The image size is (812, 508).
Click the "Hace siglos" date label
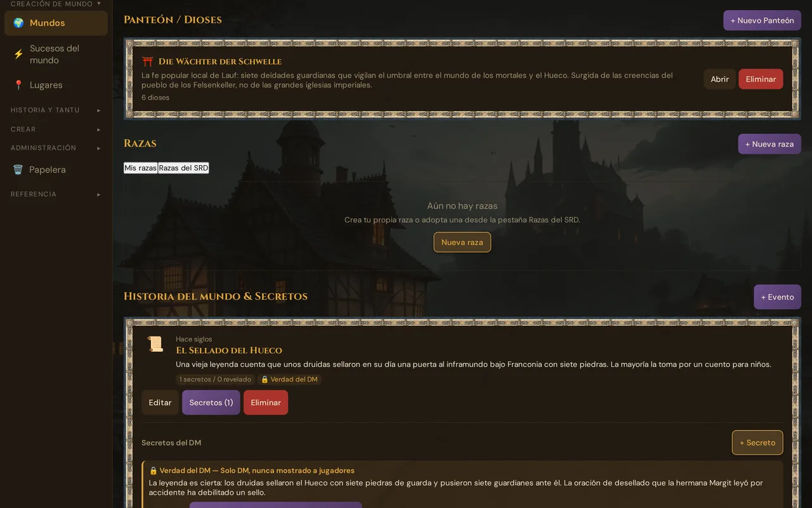click(194, 339)
